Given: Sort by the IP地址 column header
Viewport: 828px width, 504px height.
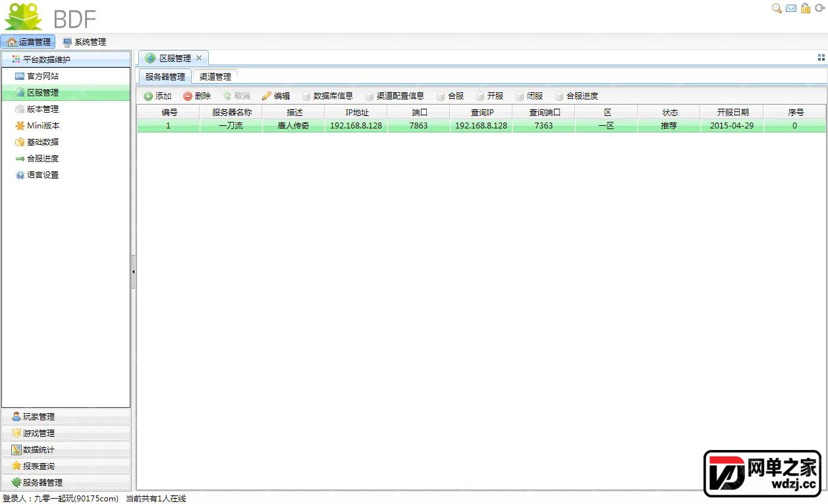Looking at the screenshot, I should pyautogui.click(x=356, y=113).
